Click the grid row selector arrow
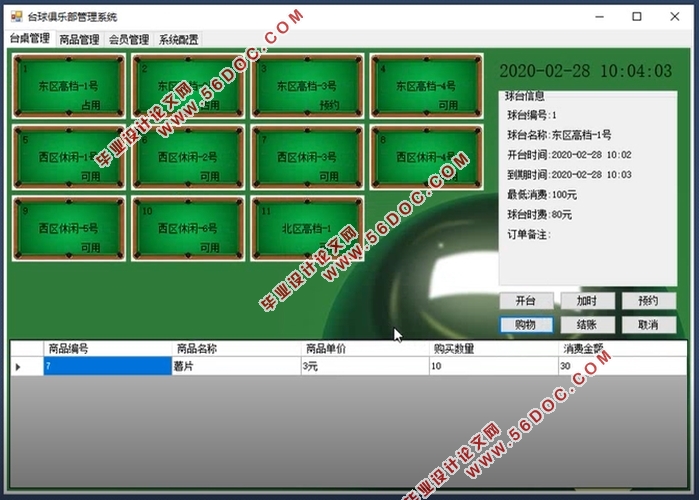This screenshot has height=500, width=699. coord(18,367)
